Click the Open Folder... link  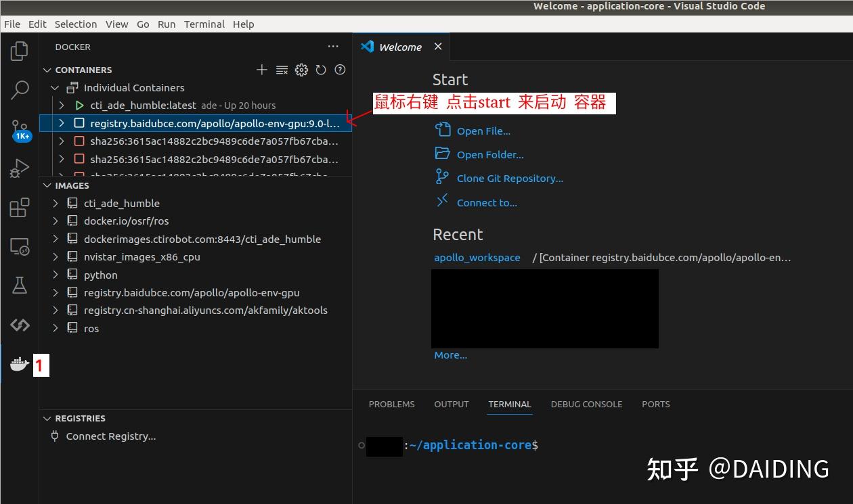(x=490, y=155)
